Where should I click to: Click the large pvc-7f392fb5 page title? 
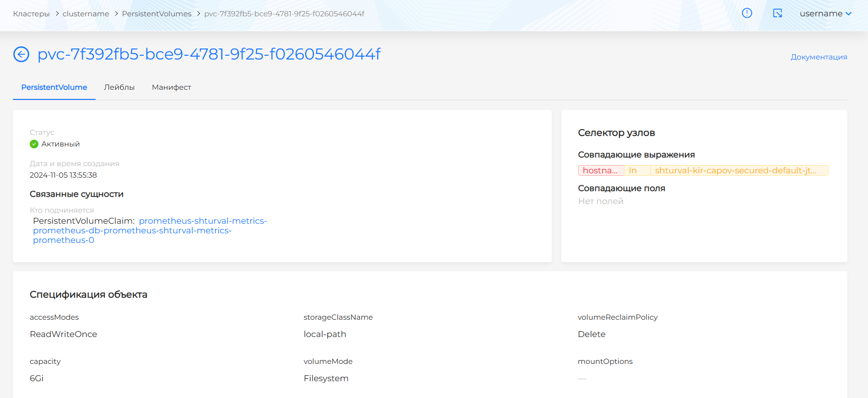tap(209, 54)
